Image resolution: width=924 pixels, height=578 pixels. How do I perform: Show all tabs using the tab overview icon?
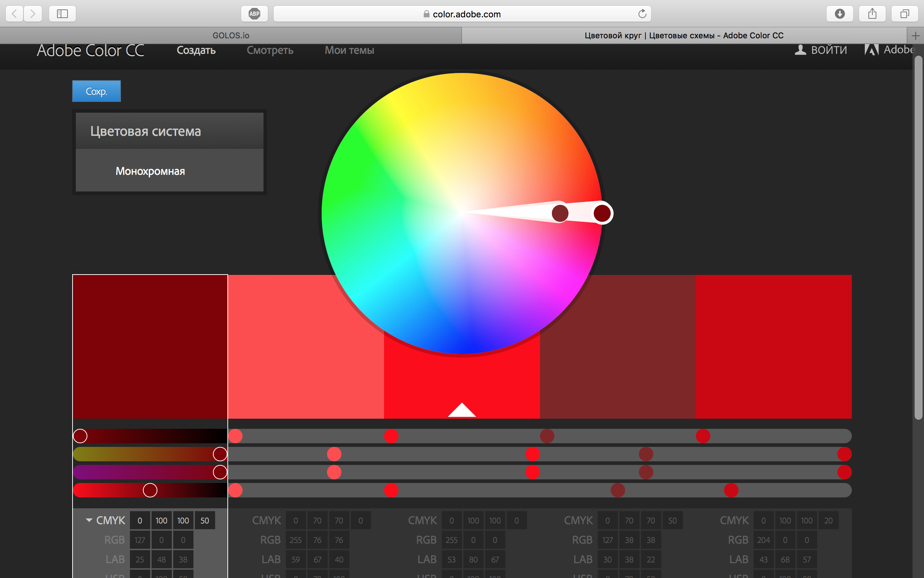pos(905,14)
